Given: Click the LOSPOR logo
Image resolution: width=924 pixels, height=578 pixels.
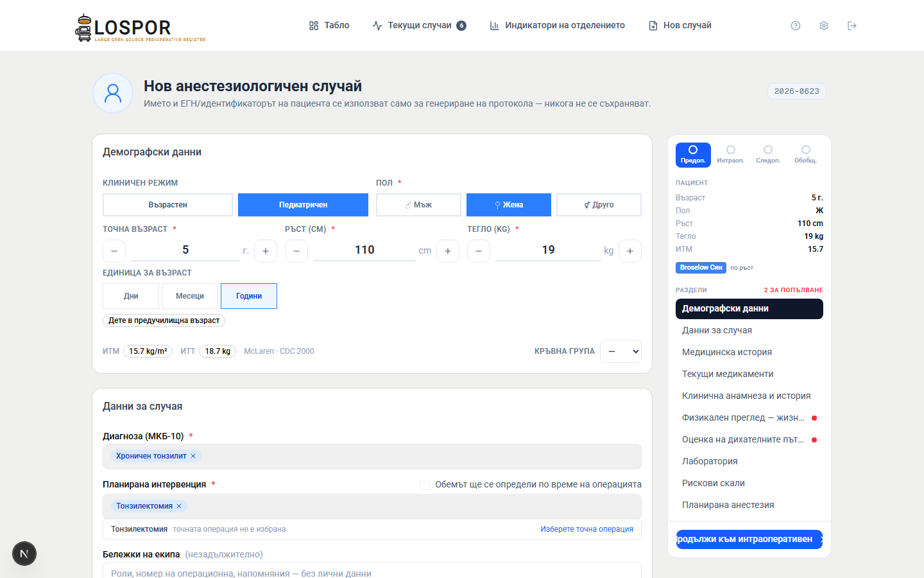Looking at the screenshot, I should tap(141, 28).
